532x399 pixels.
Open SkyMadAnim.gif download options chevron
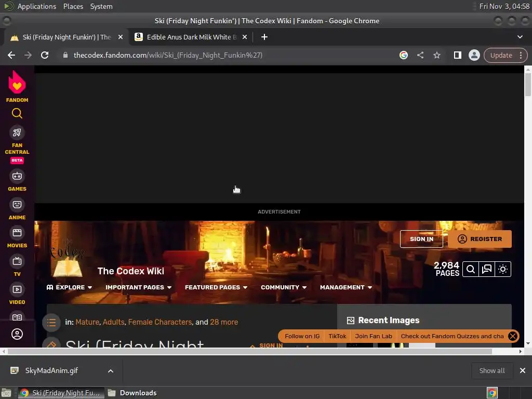pyautogui.click(x=111, y=371)
